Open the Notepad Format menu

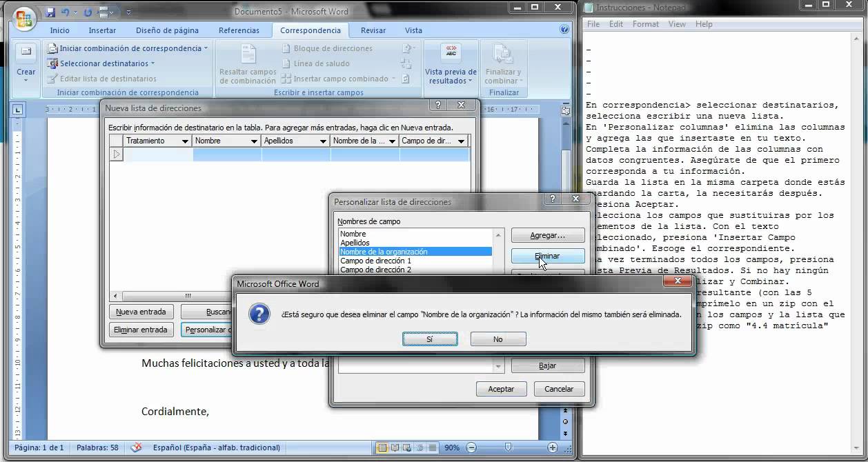click(x=646, y=24)
